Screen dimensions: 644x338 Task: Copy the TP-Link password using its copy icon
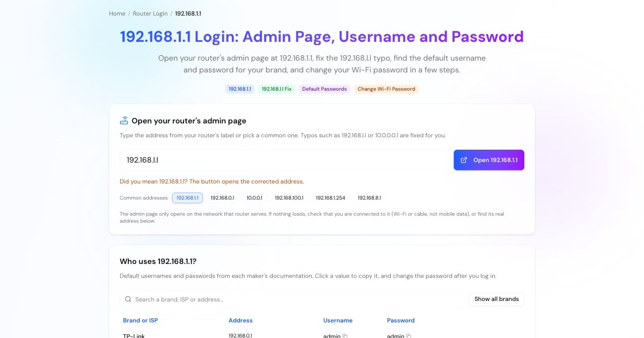(x=409, y=336)
